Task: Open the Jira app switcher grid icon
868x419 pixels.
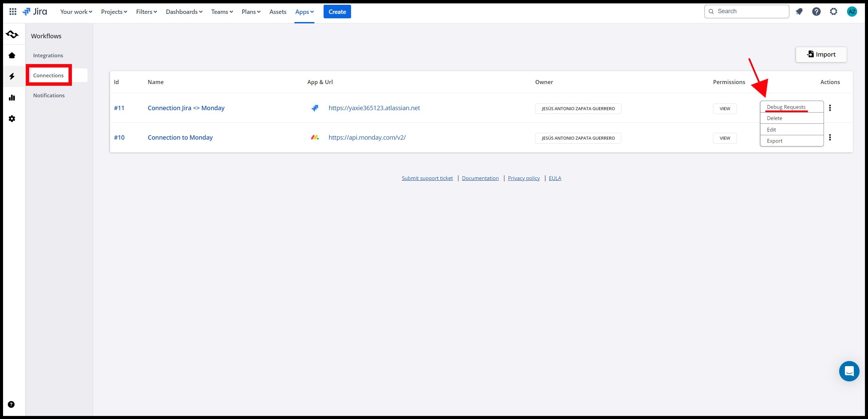Action: pos(13,12)
